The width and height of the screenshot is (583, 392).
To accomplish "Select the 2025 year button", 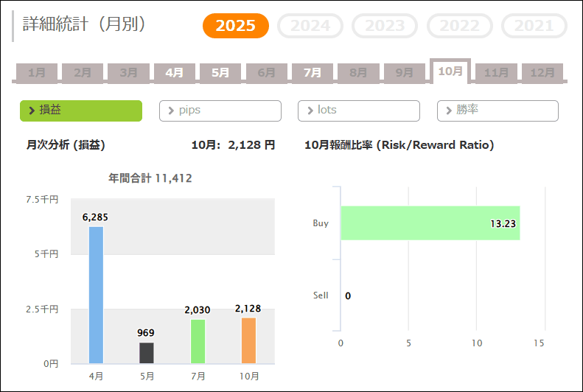I will [236, 26].
